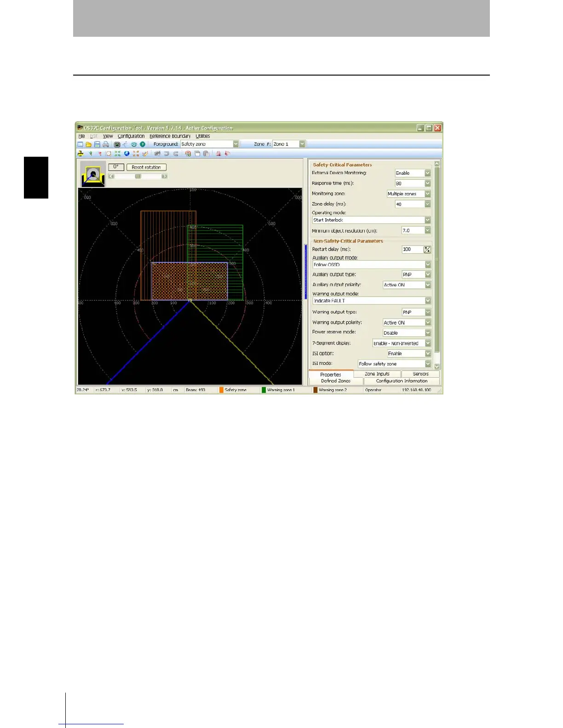The width and height of the screenshot is (563, 728).
Task: Click the Open folder icon
Action: 89,144
